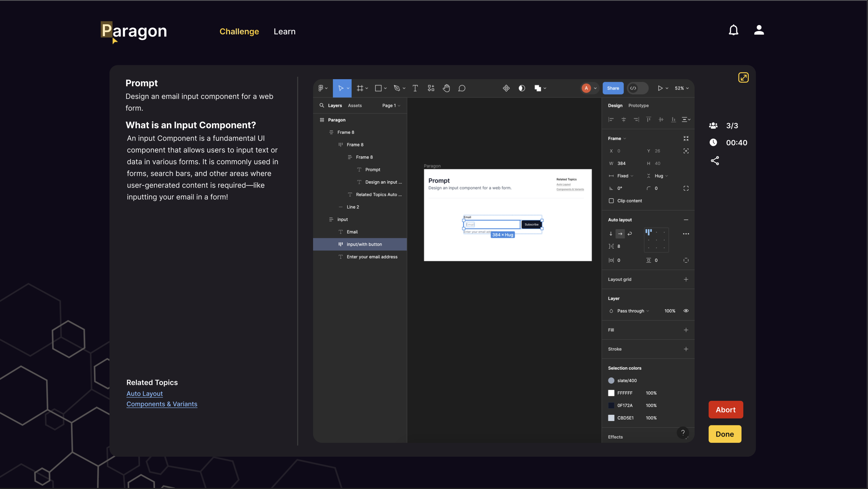Toggle layer visibility eye icon
Screen dimensions: 868x489
(686, 311)
